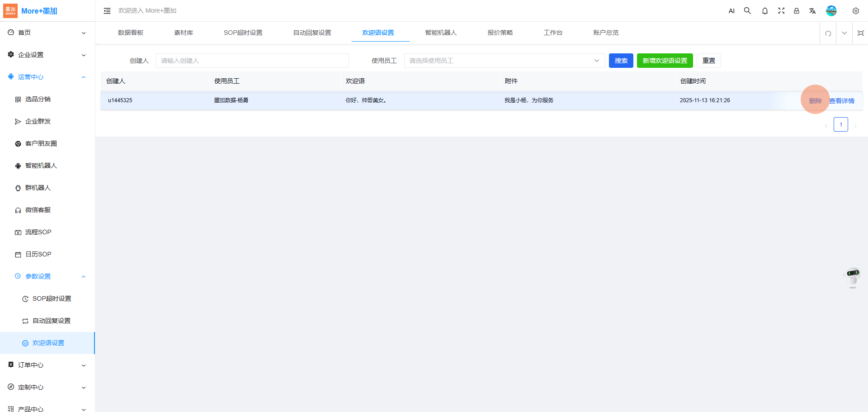868x412 pixels.
Task: Click the 创建人 input field
Action: 252,61
